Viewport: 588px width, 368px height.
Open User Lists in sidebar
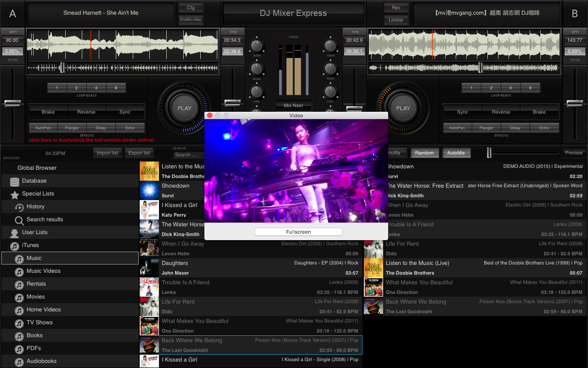(34, 232)
